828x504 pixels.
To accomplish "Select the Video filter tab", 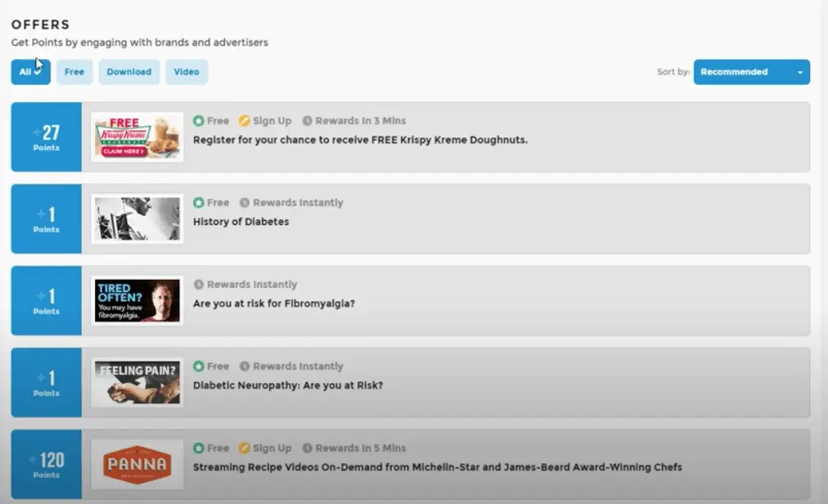I will (187, 72).
